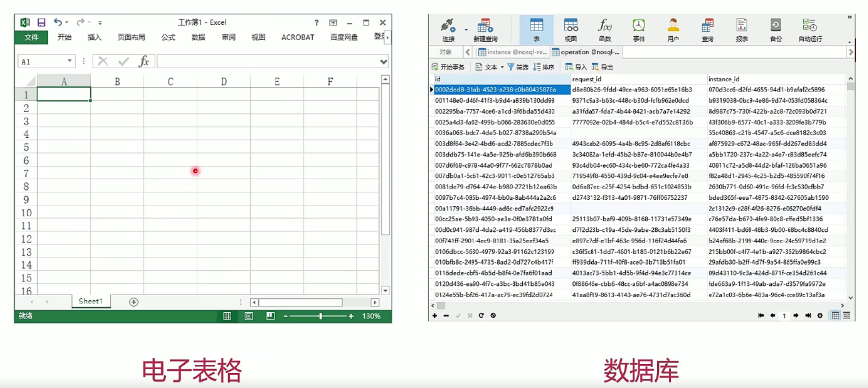Screen dimensions: 868x388
Task: Open the Name Box dropdown arrow
Action: pos(70,61)
